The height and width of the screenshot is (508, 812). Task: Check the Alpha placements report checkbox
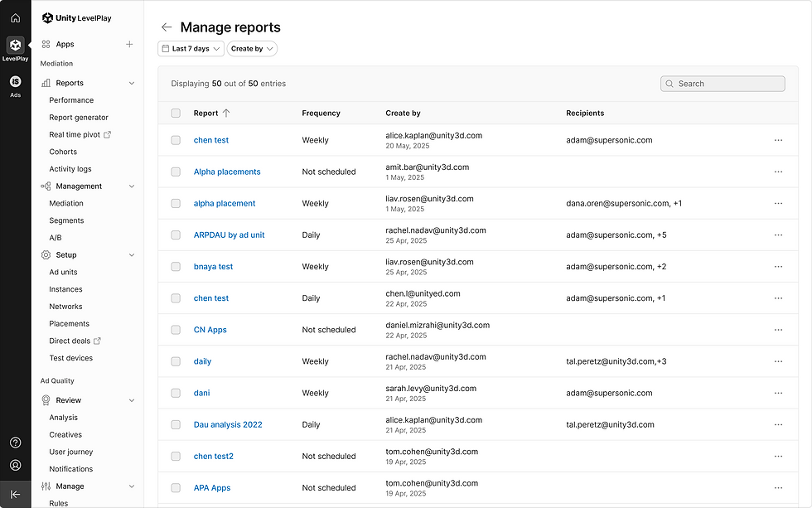coord(176,172)
